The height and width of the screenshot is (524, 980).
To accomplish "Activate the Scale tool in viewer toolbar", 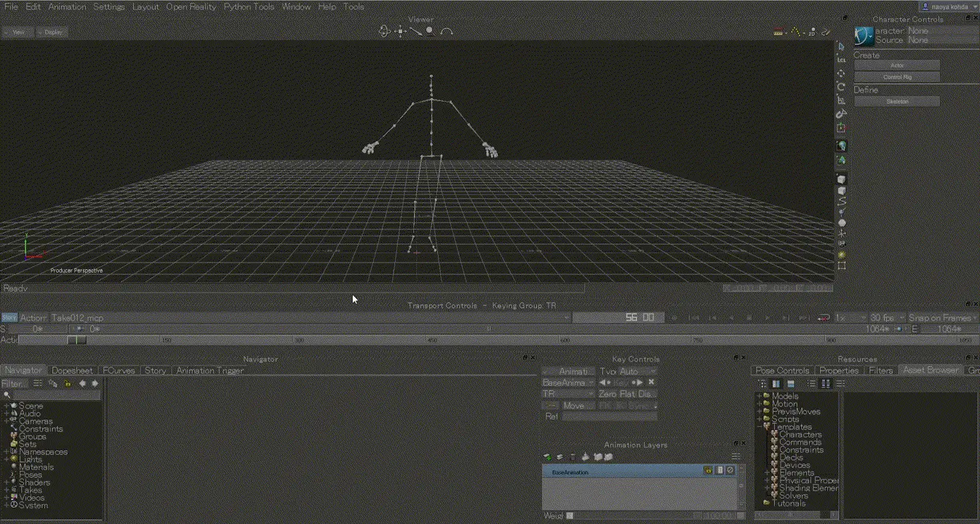I will coord(842,100).
